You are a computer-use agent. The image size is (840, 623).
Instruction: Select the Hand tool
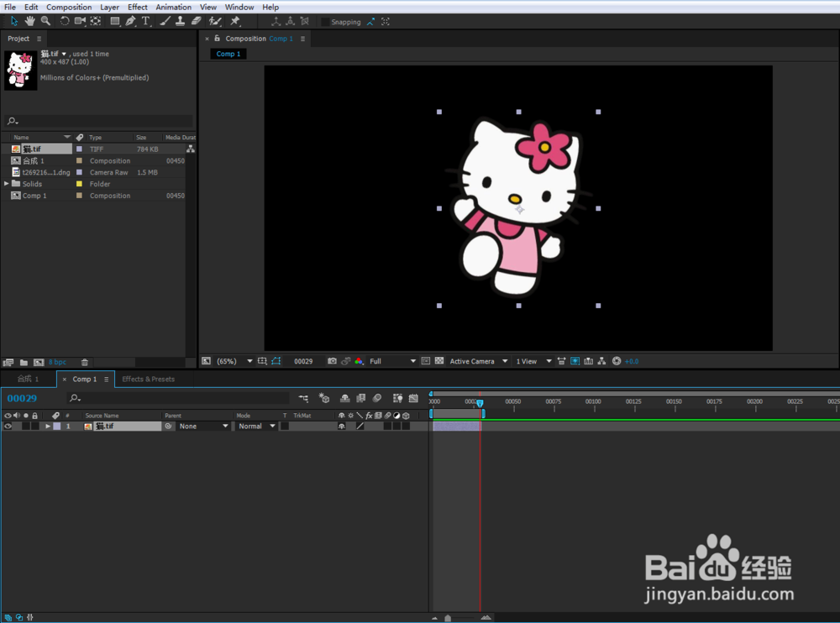tap(30, 21)
